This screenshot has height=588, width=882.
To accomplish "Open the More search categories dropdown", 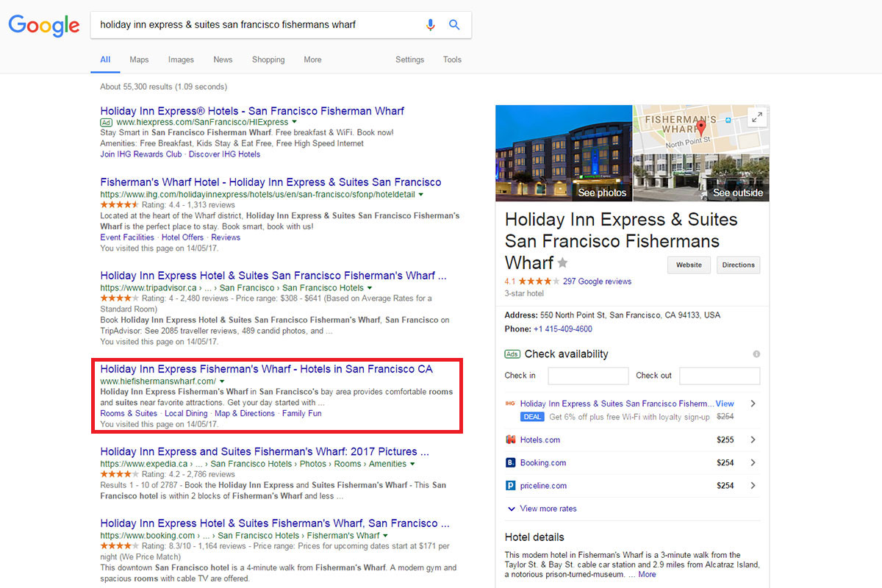I will pos(312,60).
